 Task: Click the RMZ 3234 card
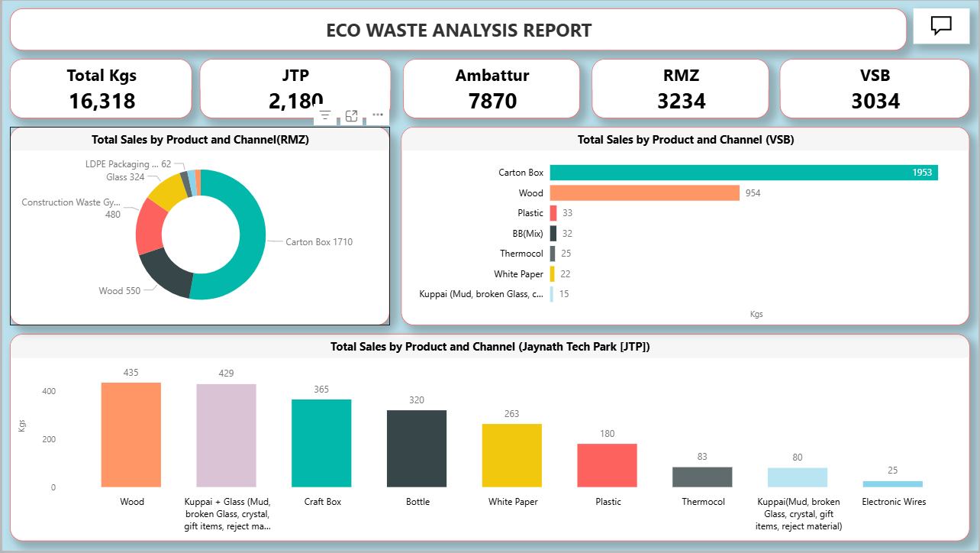coord(680,89)
